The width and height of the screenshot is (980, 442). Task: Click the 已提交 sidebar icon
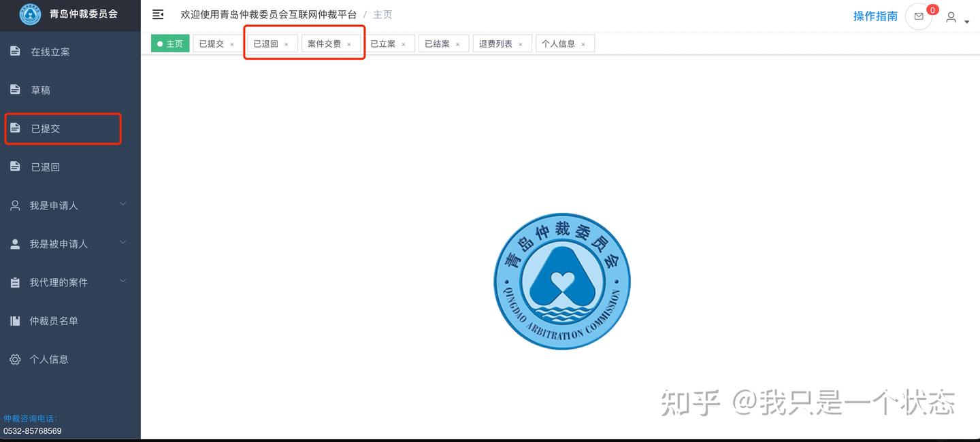coord(15,128)
